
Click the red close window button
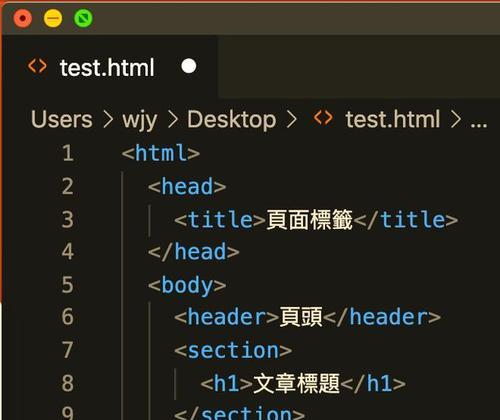tap(23, 18)
